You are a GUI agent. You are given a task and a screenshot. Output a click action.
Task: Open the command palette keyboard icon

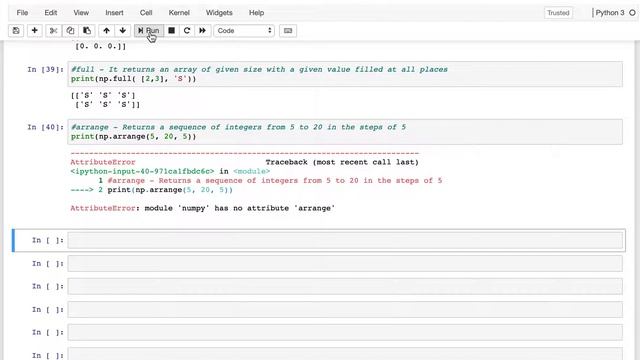tap(288, 31)
